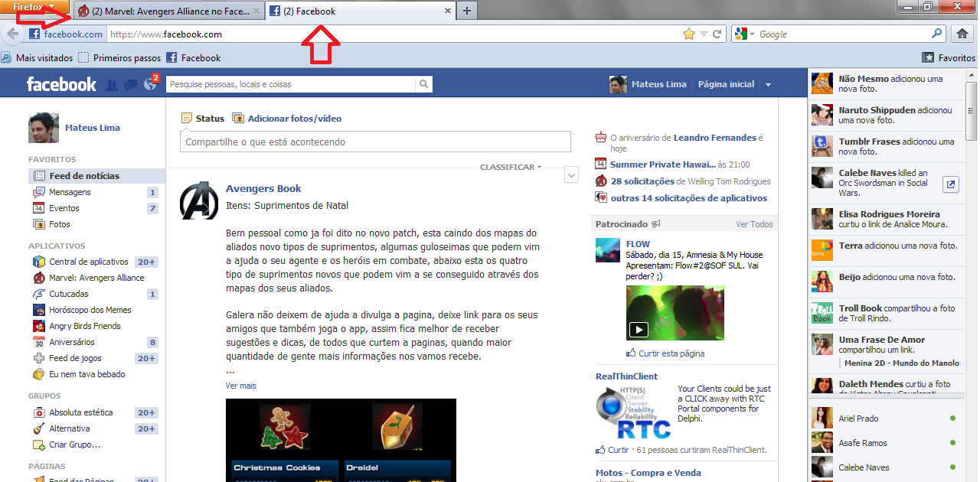Open Summer Private Hawai... event
980x482 pixels.
tap(663, 164)
